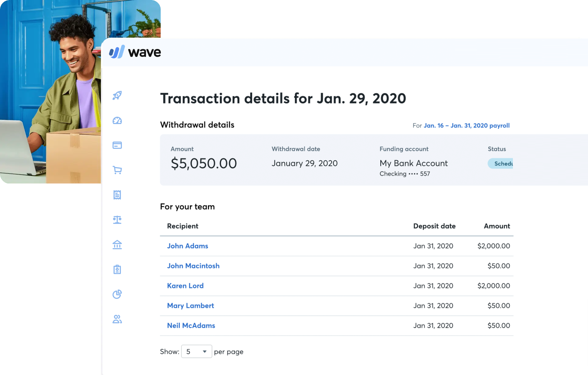Open the dashboard gauge sidebar icon
The height and width of the screenshot is (375, 588).
[x=117, y=121]
